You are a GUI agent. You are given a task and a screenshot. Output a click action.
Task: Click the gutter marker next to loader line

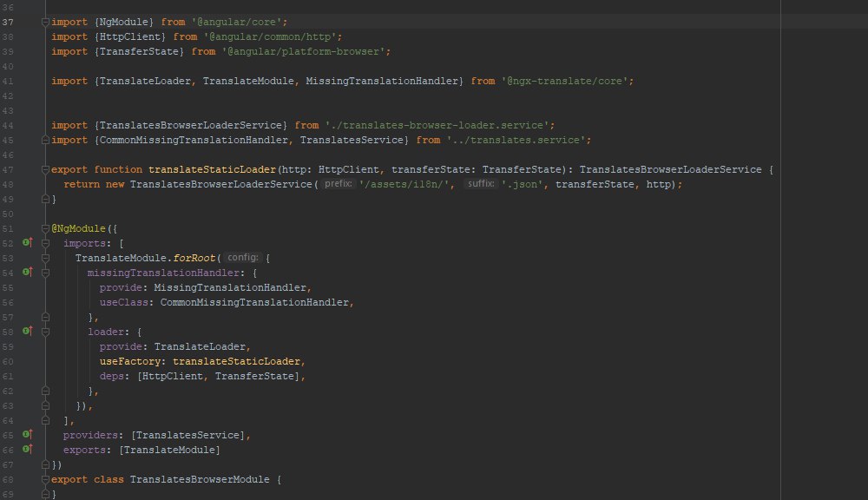point(27,331)
